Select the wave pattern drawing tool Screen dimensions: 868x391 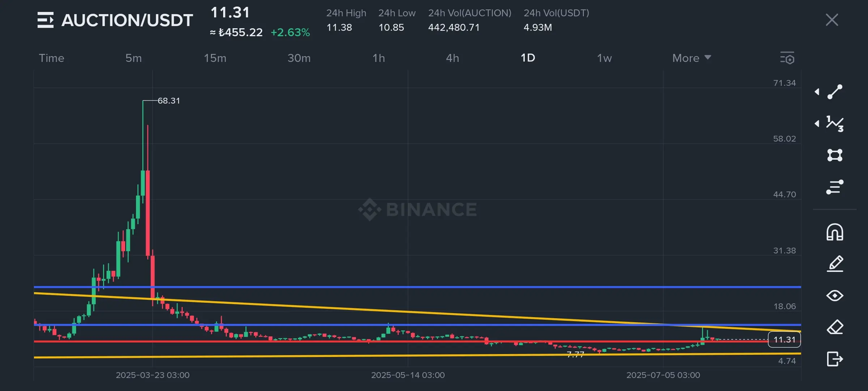835,124
